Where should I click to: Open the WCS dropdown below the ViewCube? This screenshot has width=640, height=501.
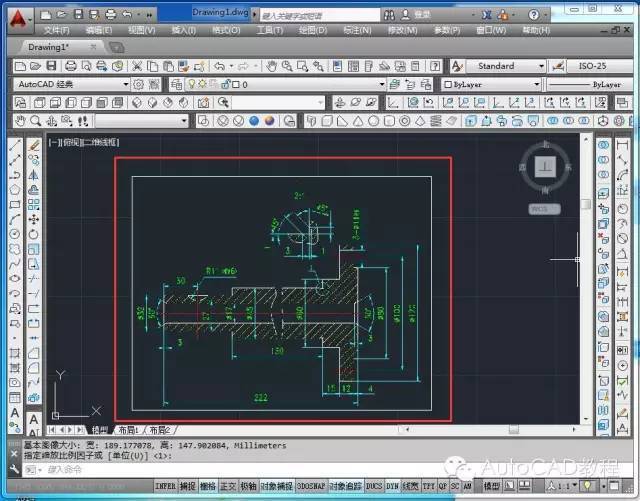click(x=544, y=209)
